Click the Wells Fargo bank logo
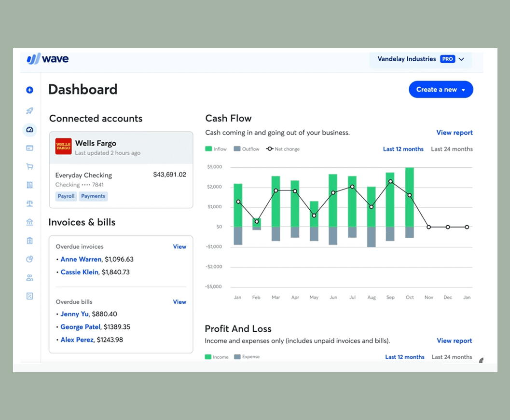Viewport: 510px width, 420px height. (63, 146)
